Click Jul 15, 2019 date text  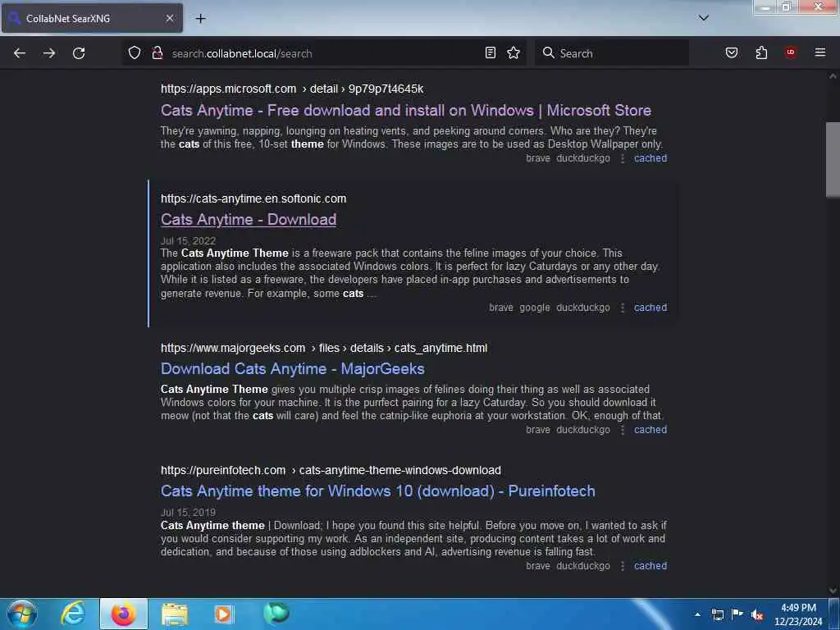pyautogui.click(x=188, y=513)
